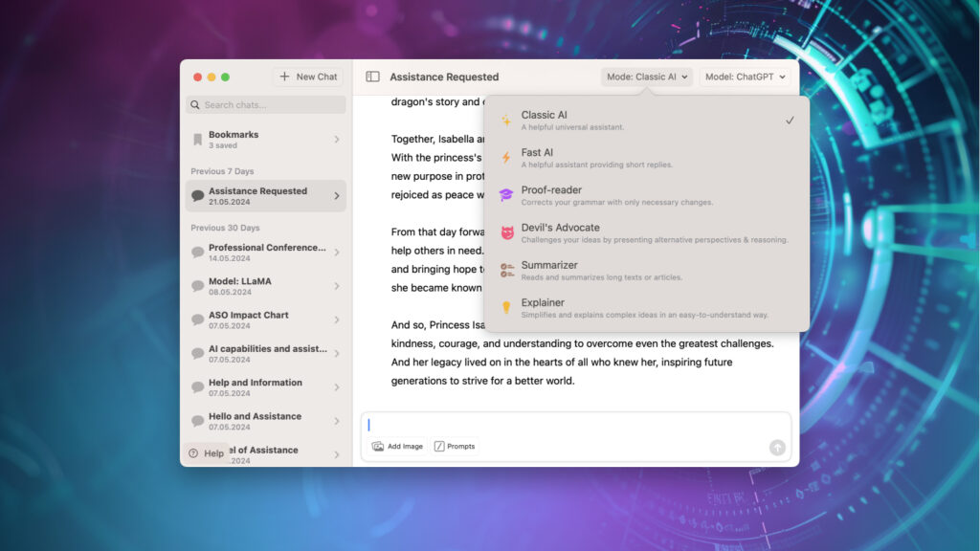Image resolution: width=980 pixels, height=551 pixels.
Task: Click the Previous 7 Days section label
Action: click(x=222, y=171)
